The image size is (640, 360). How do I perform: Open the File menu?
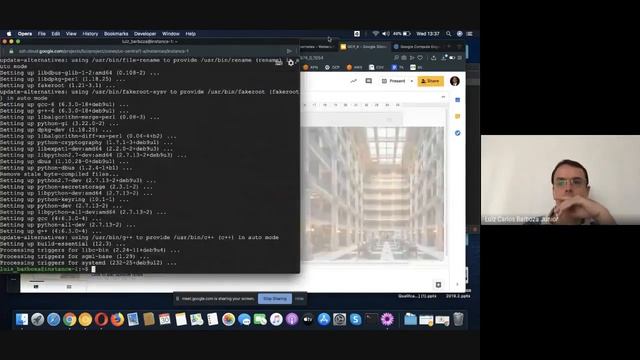tap(42, 34)
